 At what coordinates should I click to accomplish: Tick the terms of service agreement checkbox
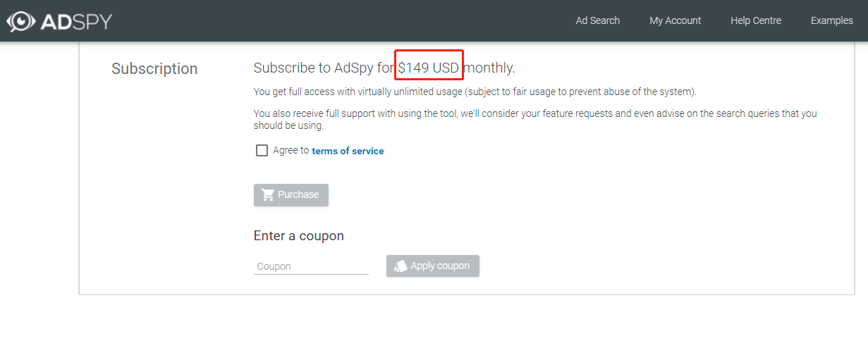[262, 151]
